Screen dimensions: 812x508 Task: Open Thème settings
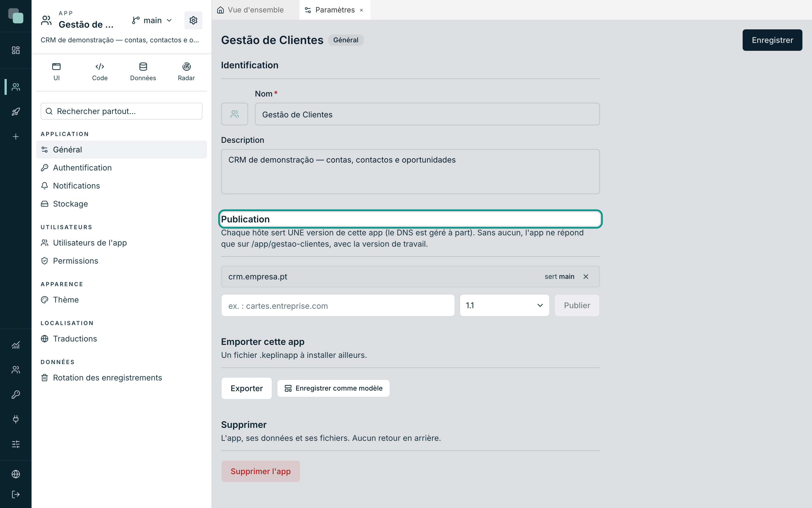point(122,300)
